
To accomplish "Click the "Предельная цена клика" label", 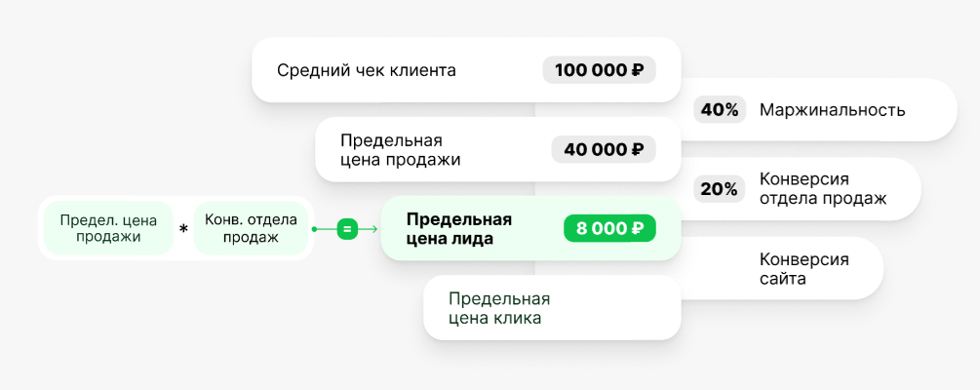I will pos(499,308).
